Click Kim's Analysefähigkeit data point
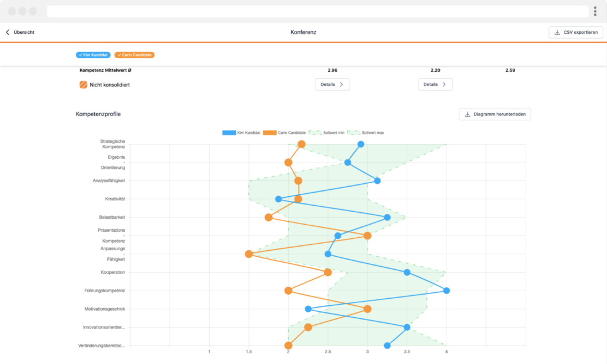Screen dimensions: 607x364 pos(377,181)
